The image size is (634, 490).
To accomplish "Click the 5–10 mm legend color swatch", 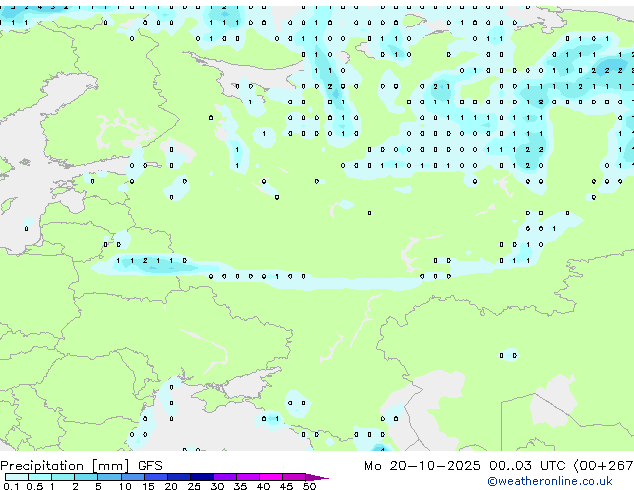I will (x=109, y=477).
